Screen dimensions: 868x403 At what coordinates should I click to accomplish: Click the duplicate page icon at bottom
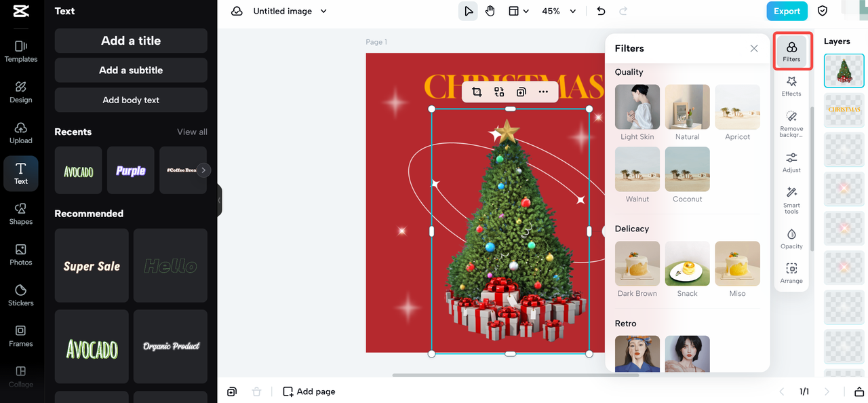click(x=232, y=391)
